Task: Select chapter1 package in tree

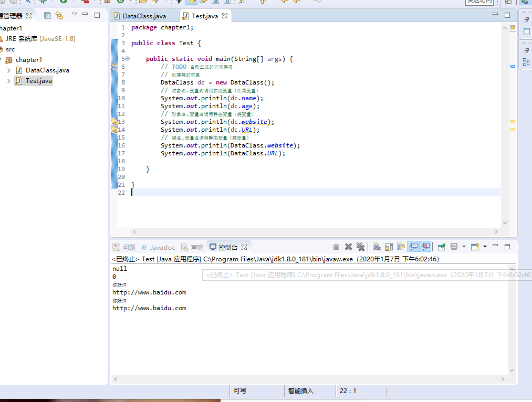Action: pyautogui.click(x=29, y=60)
